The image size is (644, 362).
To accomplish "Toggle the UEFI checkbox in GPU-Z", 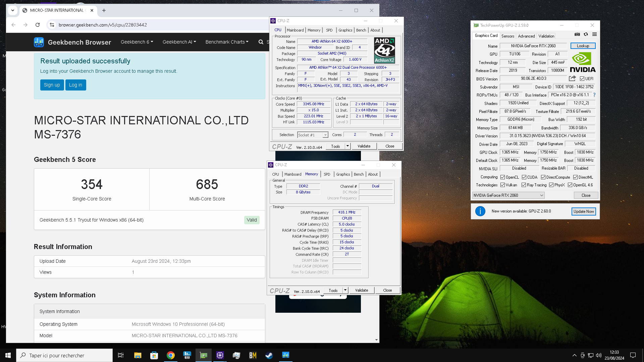I will pos(582,78).
